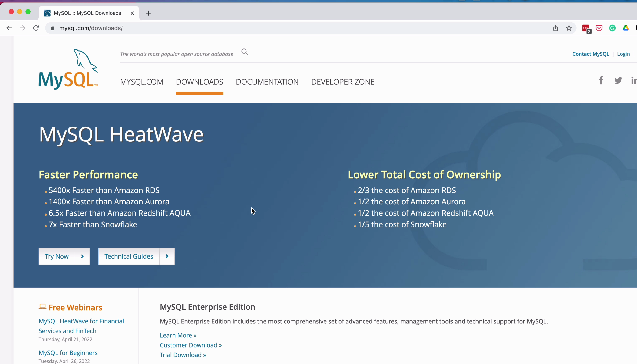
Task: Bookmark page with star icon
Action: (x=569, y=28)
